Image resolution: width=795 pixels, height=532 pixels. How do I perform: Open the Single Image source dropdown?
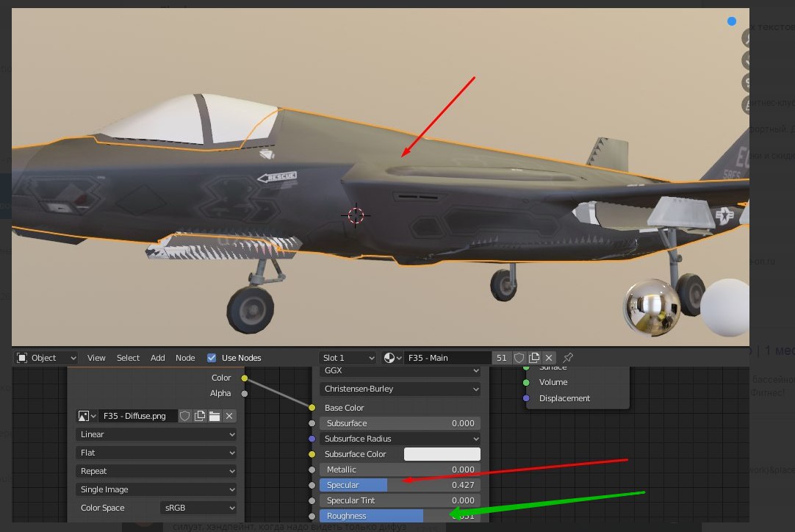tap(157, 489)
